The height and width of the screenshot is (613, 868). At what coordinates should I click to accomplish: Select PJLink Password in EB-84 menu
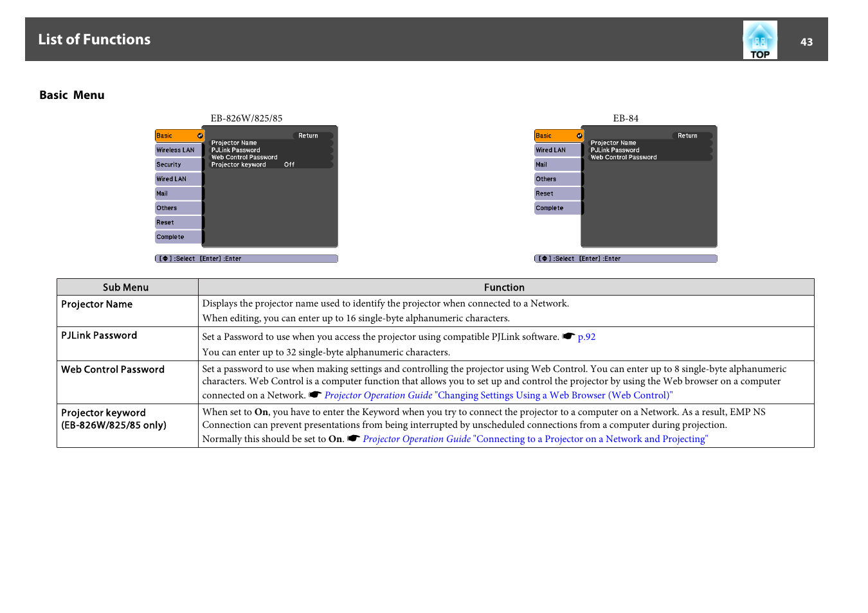pos(649,150)
